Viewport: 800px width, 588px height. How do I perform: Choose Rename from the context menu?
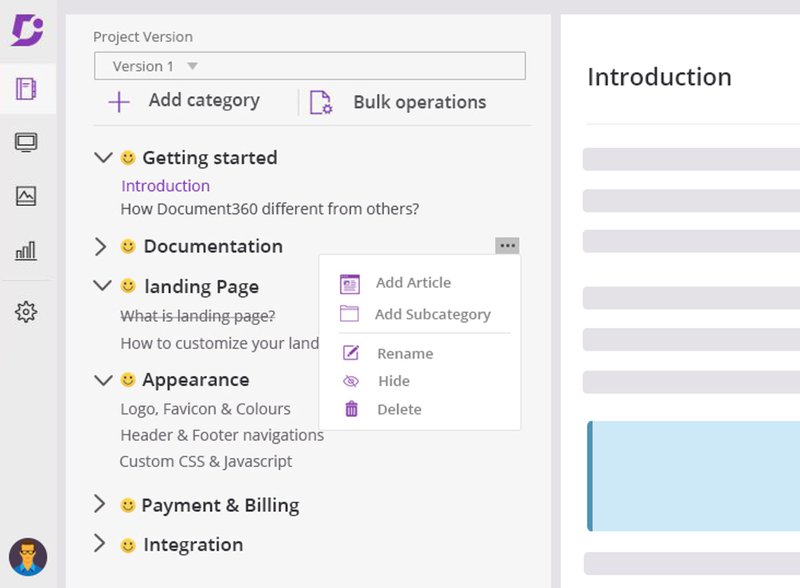click(404, 353)
